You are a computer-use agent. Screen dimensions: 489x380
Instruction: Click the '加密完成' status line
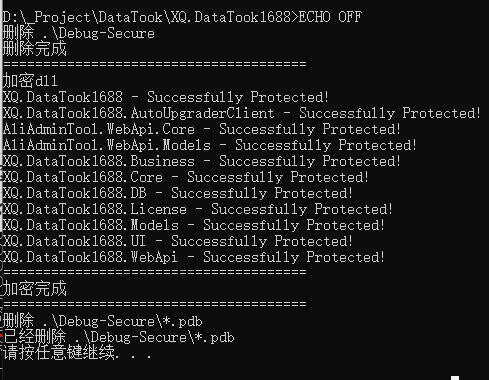(35, 289)
